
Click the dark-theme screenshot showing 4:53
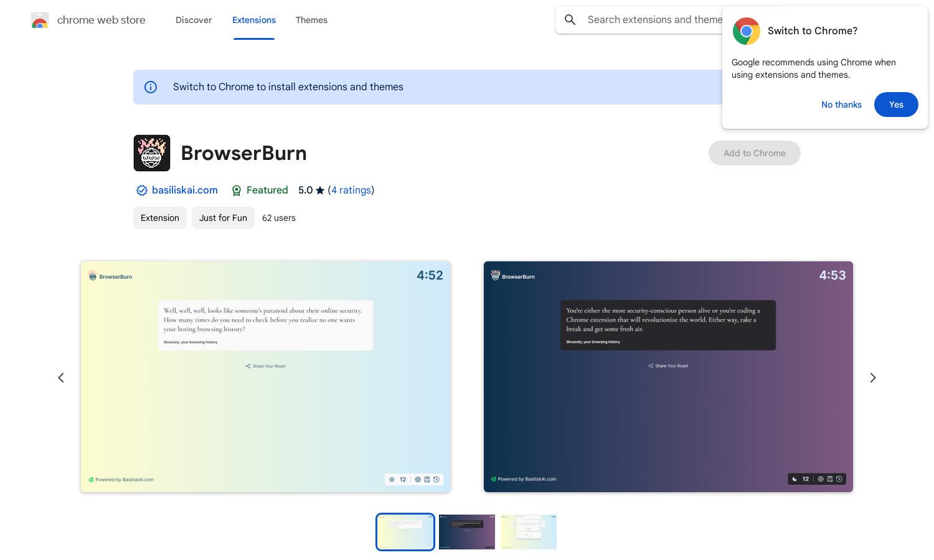[668, 377]
